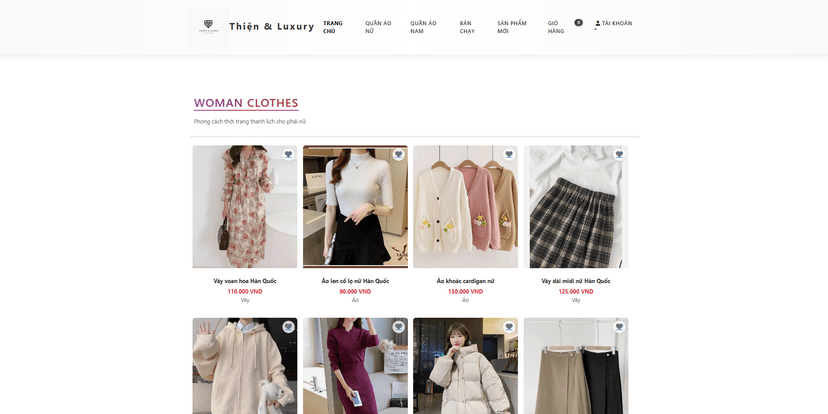Image resolution: width=828 pixels, height=414 pixels.
Task: Click Áo label under cardigan price
Action: click(x=465, y=300)
